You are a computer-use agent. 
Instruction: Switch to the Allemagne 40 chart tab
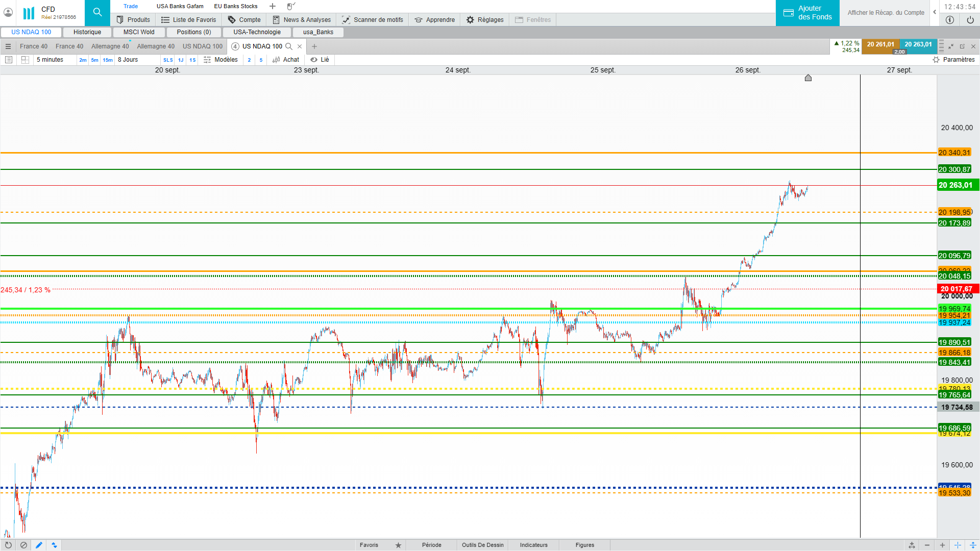[x=110, y=46]
